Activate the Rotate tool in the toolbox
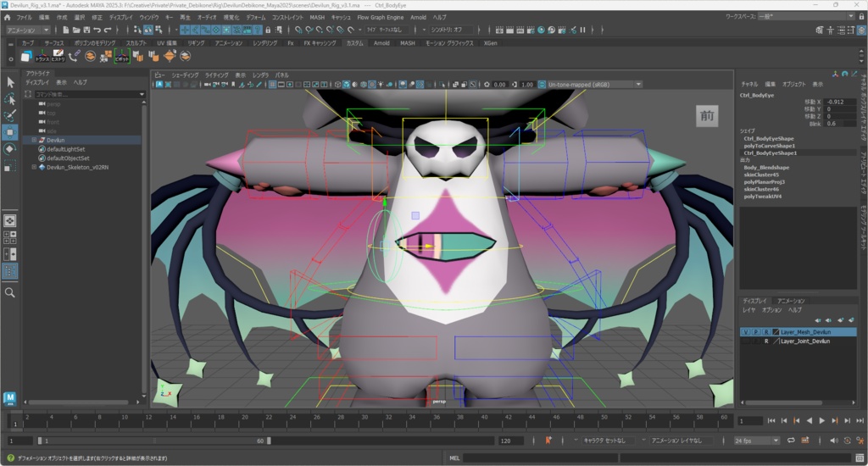 coord(10,149)
